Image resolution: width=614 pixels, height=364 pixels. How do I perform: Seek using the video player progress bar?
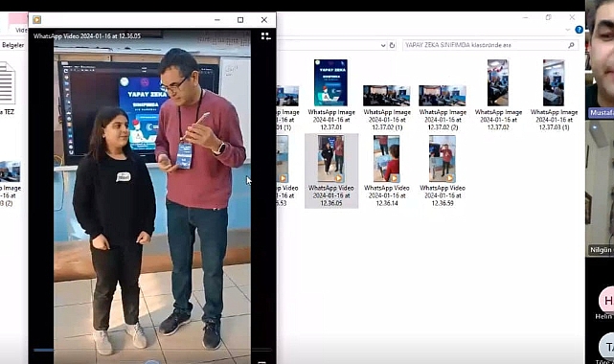[x=152, y=350]
